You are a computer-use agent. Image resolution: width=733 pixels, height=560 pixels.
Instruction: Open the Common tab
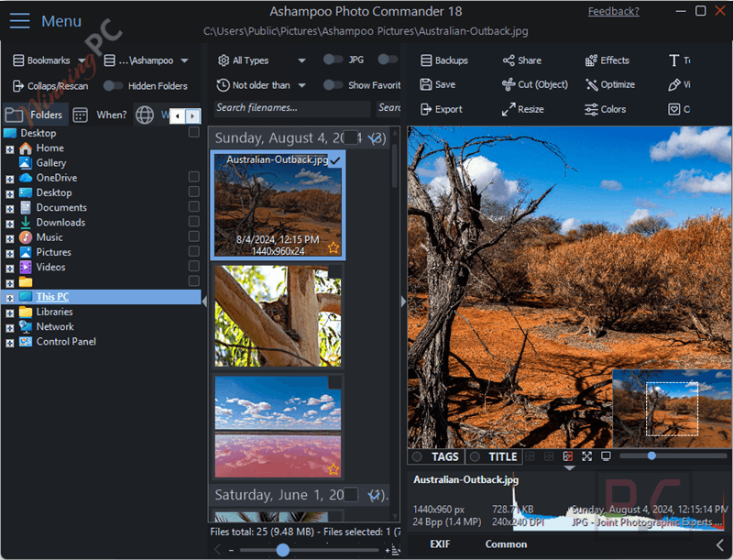click(x=506, y=544)
